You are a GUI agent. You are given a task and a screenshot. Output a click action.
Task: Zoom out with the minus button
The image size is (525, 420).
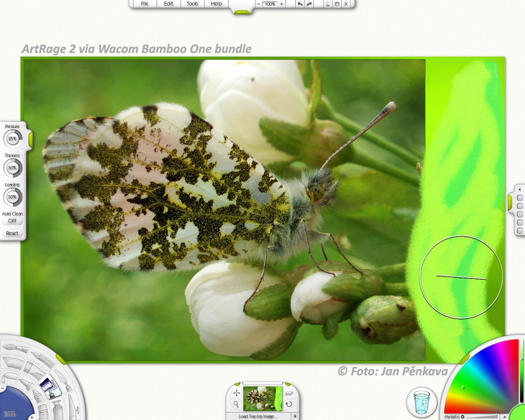[259, 4]
